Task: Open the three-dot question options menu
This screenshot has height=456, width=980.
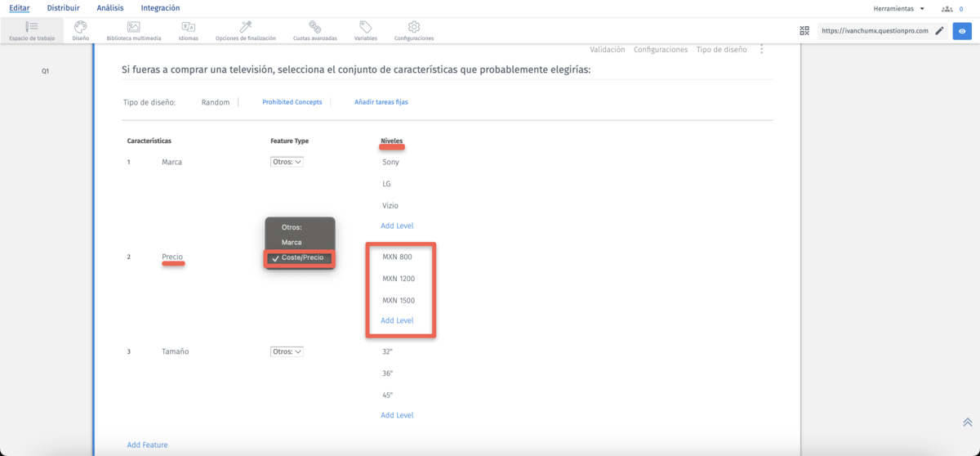Action: 761,50
